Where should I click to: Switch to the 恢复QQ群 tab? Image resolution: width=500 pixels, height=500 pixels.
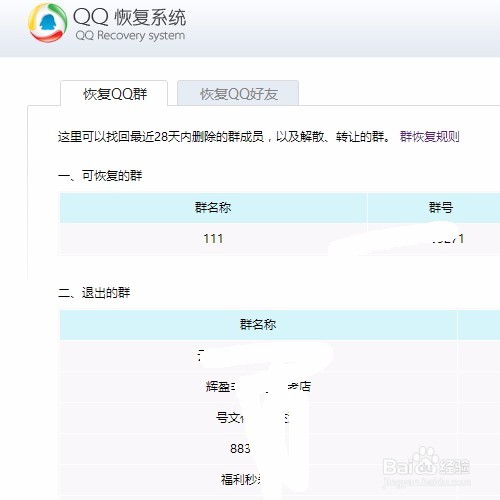(x=114, y=94)
